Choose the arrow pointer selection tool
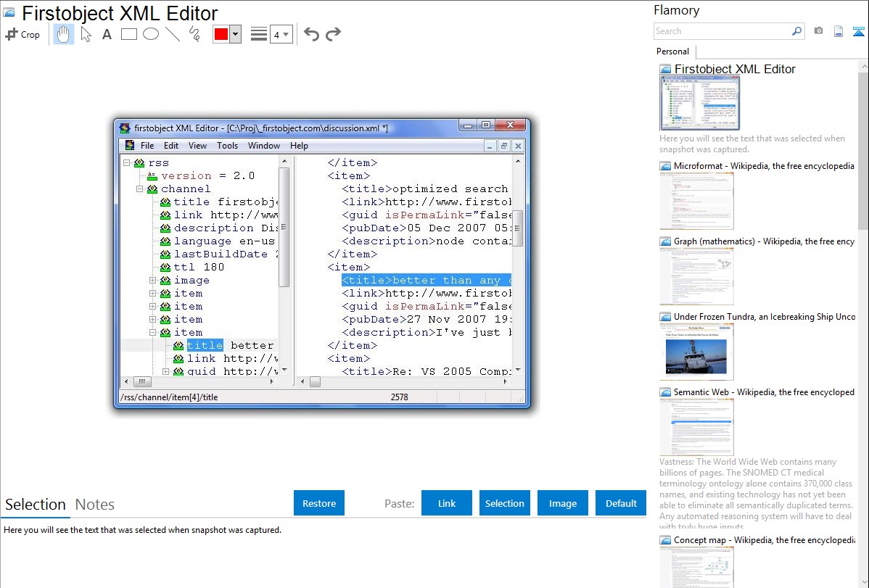 tap(86, 34)
